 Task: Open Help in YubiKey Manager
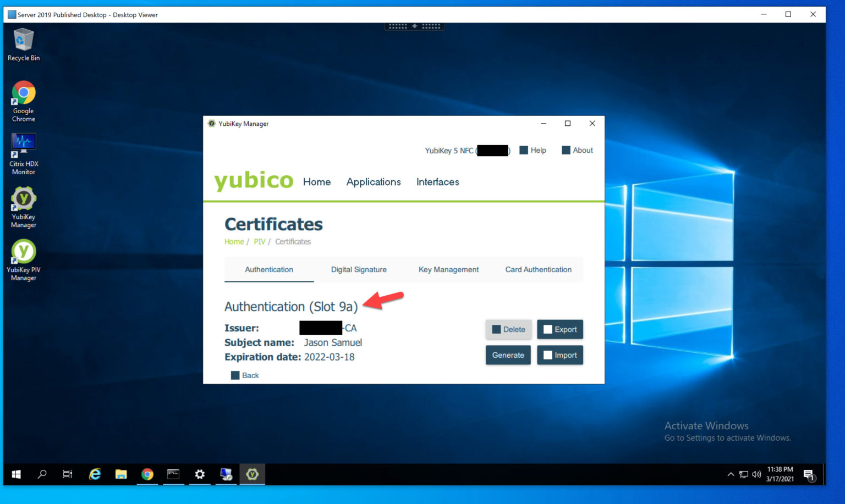click(x=532, y=150)
